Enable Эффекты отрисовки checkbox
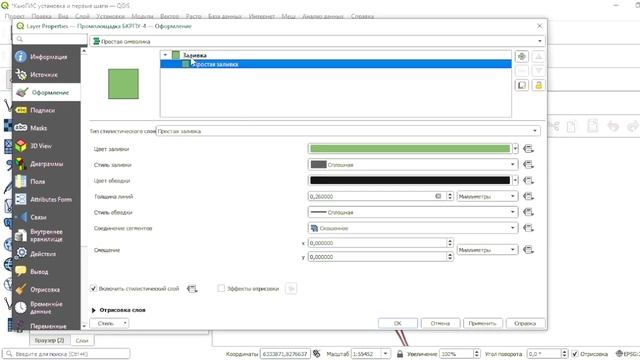This screenshot has height=360, width=640. point(221,289)
